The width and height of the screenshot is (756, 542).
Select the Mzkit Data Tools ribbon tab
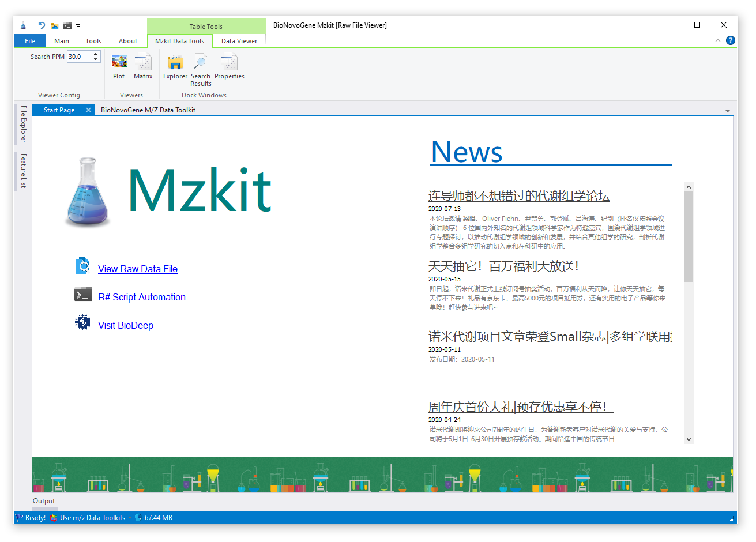180,41
